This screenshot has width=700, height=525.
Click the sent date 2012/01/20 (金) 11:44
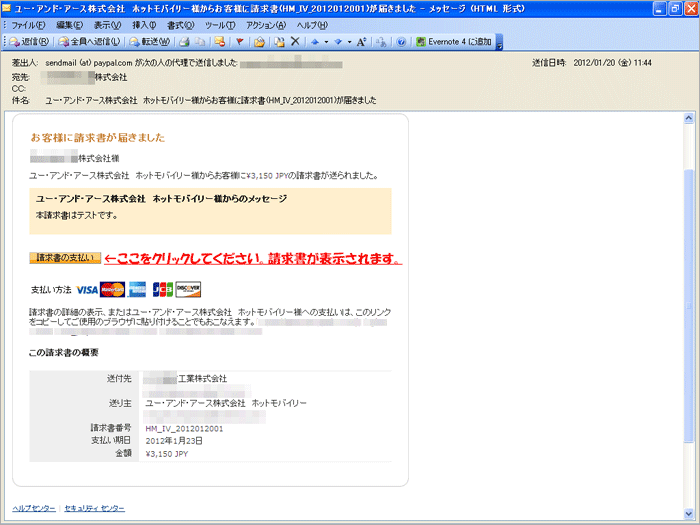pyautogui.click(x=612, y=63)
